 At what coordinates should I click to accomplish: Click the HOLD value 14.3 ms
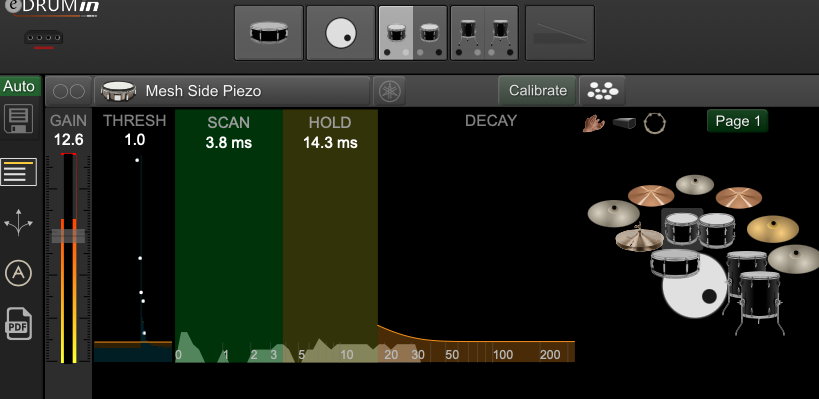331,143
